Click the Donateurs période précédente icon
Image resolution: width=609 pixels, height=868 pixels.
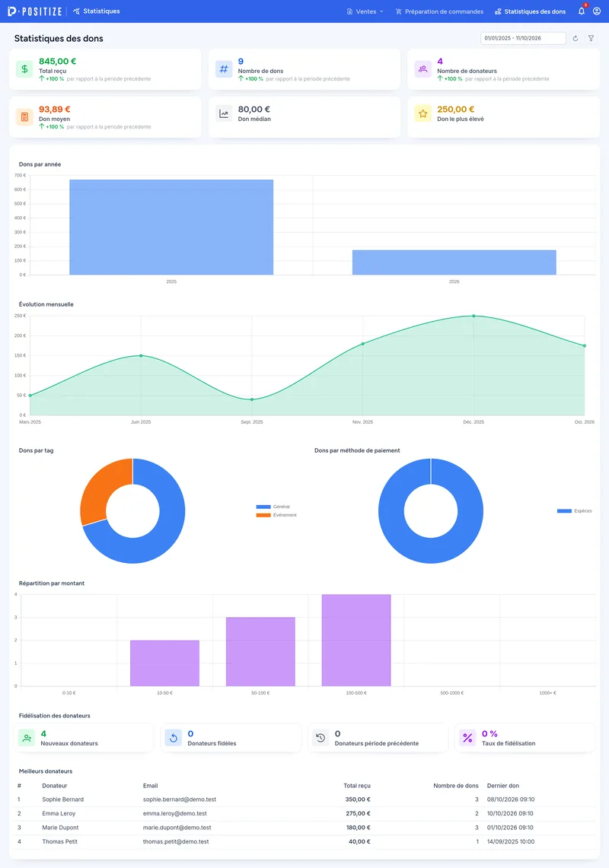[x=320, y=738]
